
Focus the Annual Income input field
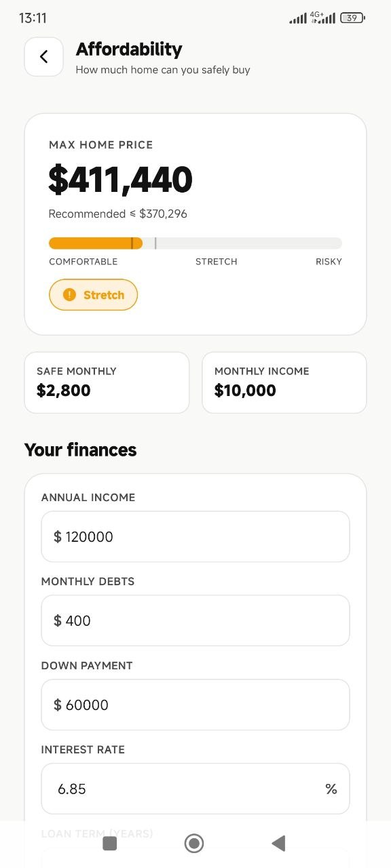[x=195, y=536]
